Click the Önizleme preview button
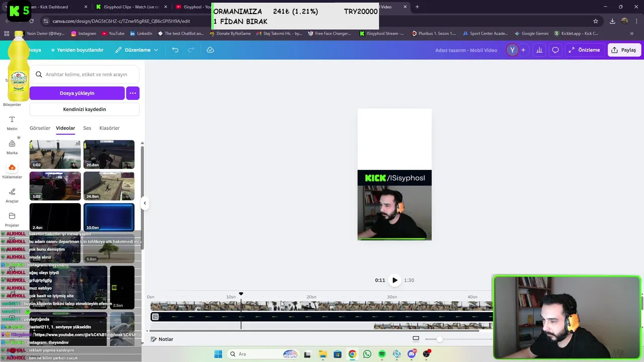Screen dimensions: 644x362 click(584, 50)
